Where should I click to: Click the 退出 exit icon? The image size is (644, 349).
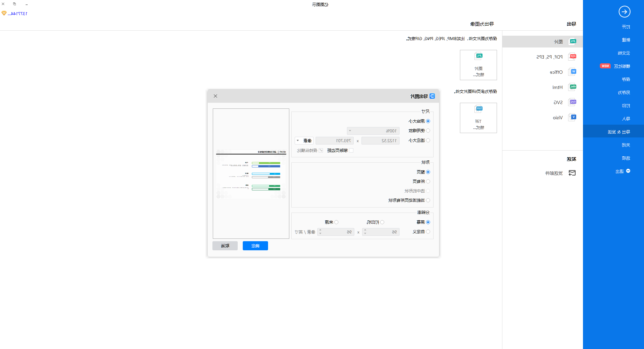pyautogui.click(x=628, y=171)
